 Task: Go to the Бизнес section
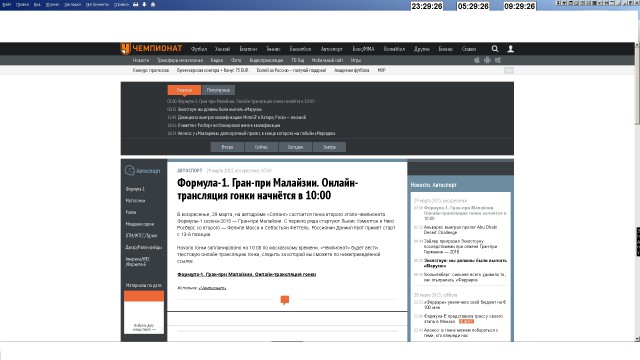(x=446, y=49)
